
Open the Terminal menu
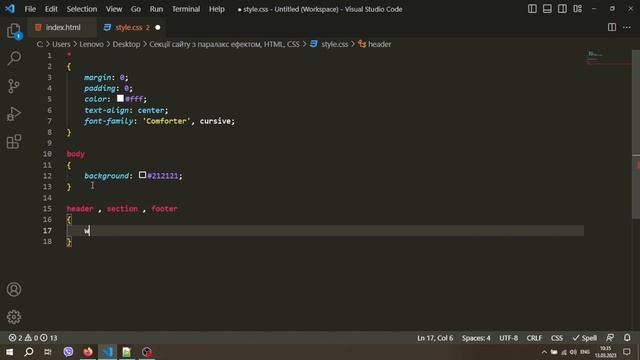[x=186, y=9]
